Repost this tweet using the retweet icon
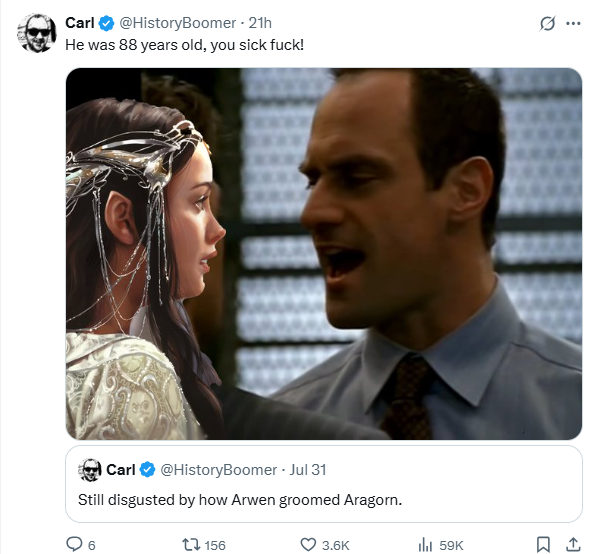Image resolution: width=599 pixels, height=554 pixels. click(191, 544)
